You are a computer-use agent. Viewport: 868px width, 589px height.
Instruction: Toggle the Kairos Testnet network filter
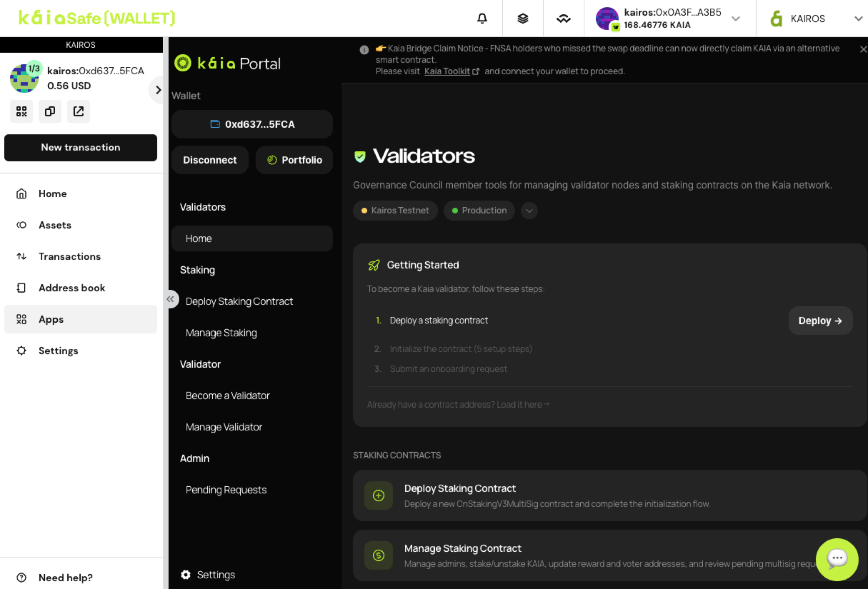(395, 210)
